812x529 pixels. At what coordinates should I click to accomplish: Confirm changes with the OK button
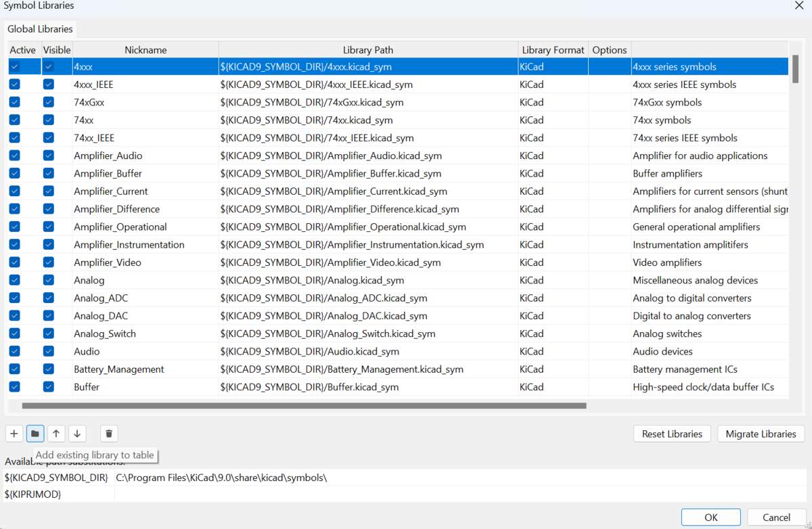click(x=710, y=517)
